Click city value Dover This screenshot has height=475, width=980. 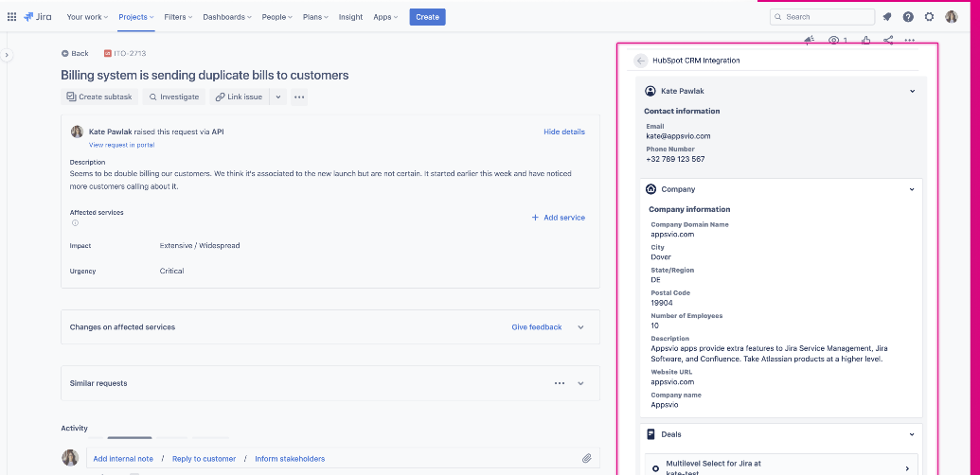pyautogui.click(x=661, y=257)
